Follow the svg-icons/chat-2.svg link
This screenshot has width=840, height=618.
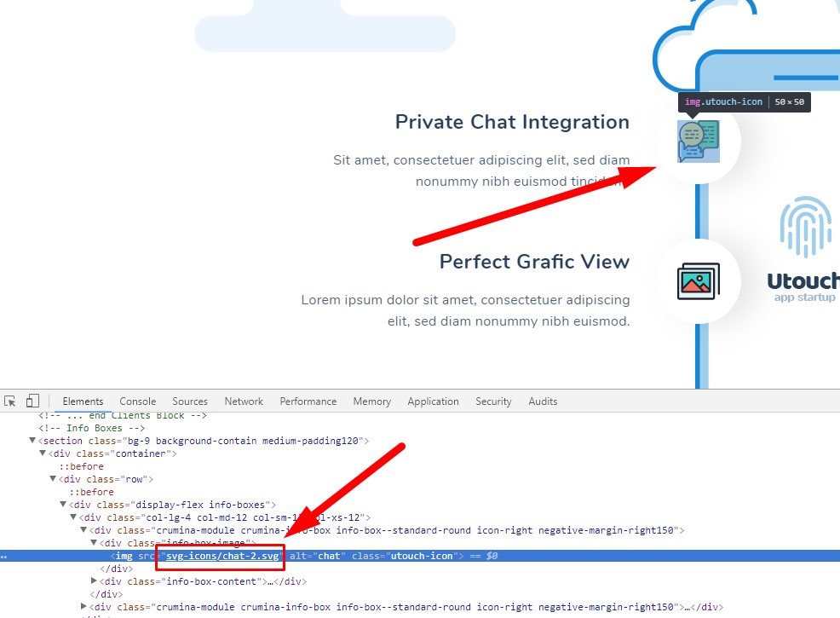pos(222,556)
